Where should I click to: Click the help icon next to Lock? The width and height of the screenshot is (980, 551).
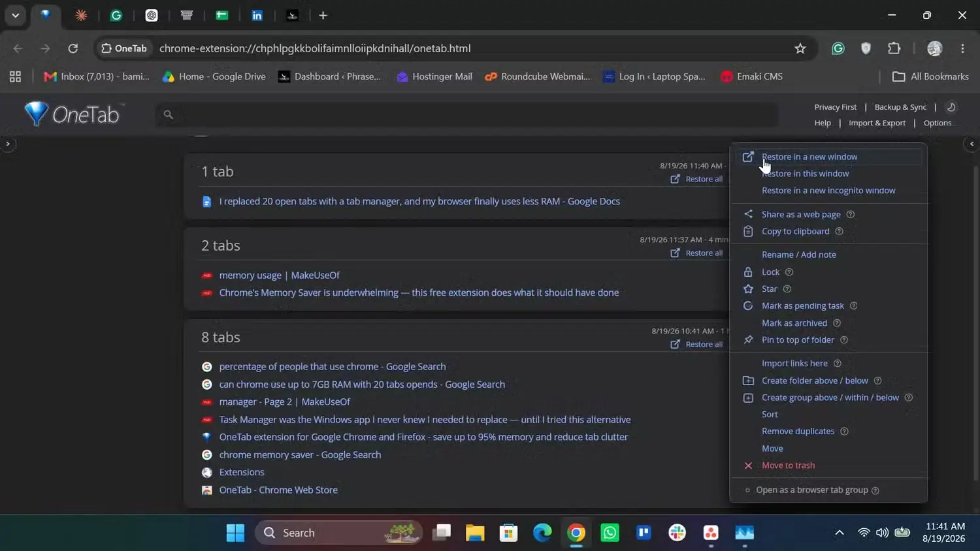[789, 272]
